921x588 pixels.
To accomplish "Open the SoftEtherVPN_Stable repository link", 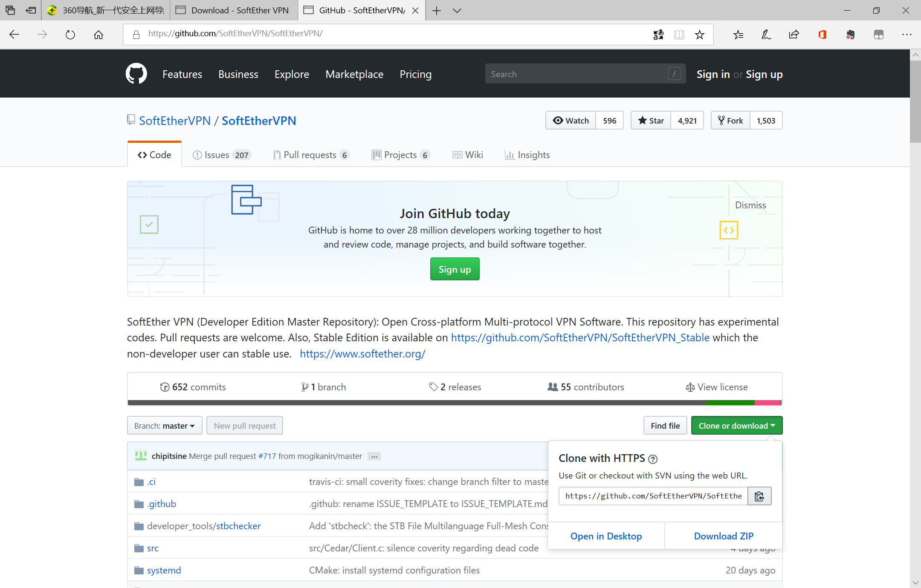I will point(580,337).
